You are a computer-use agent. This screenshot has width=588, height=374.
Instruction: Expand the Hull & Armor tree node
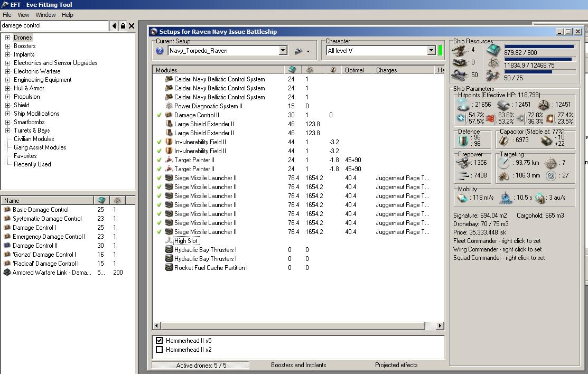click(x=7, y=88)
